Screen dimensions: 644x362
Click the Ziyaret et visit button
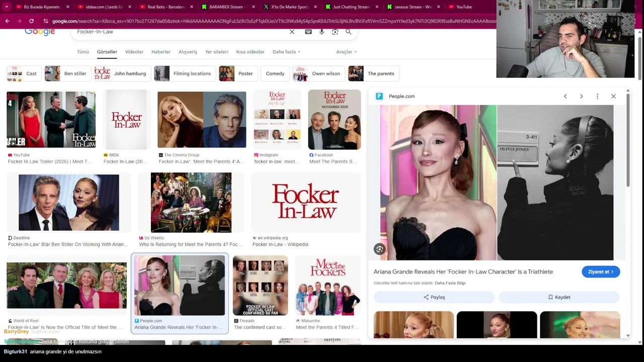click(601, 271)
